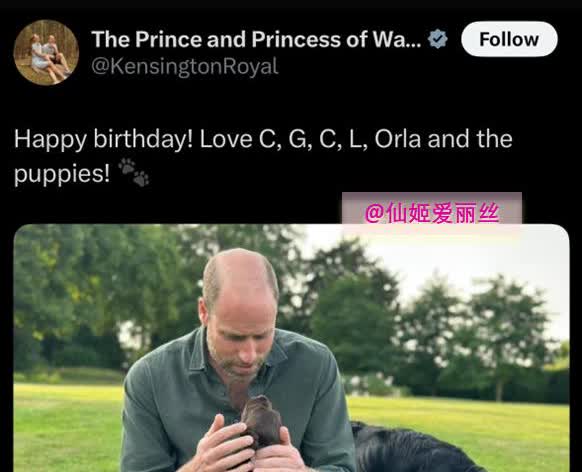Screen dimensions: 582x472
Task: Open the @KensingtonRoyal handle link
Action: (x=184, y=67)
